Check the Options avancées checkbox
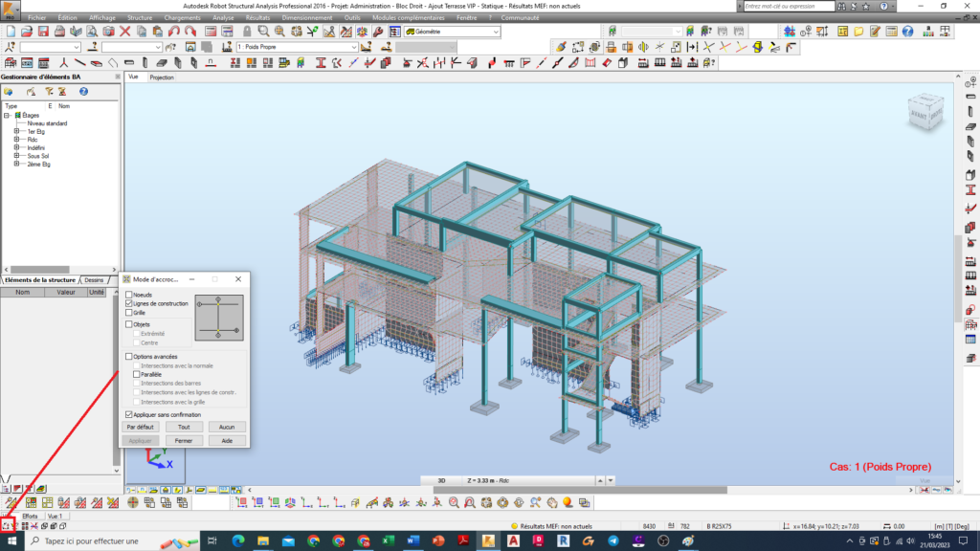980x551 pixels. click(x=128, y=356)
